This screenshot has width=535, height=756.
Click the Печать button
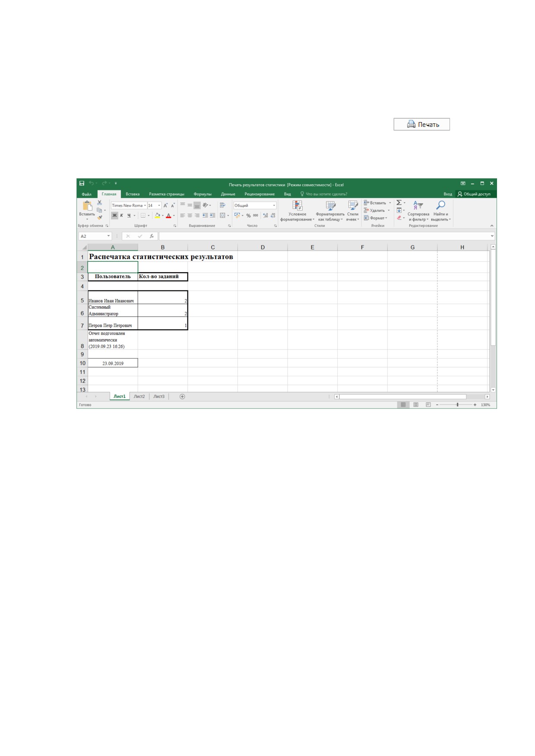[x=421, y=124]
